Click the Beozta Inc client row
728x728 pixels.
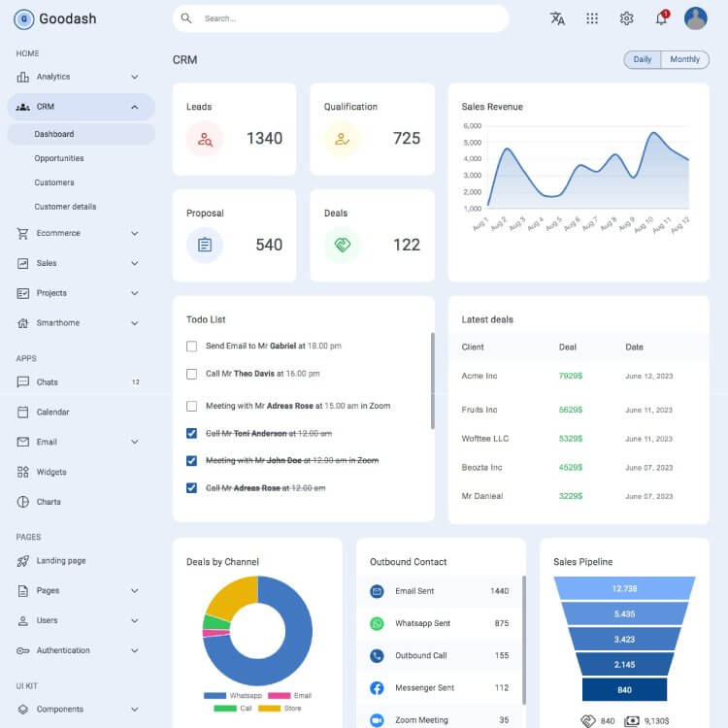point(579,467)
